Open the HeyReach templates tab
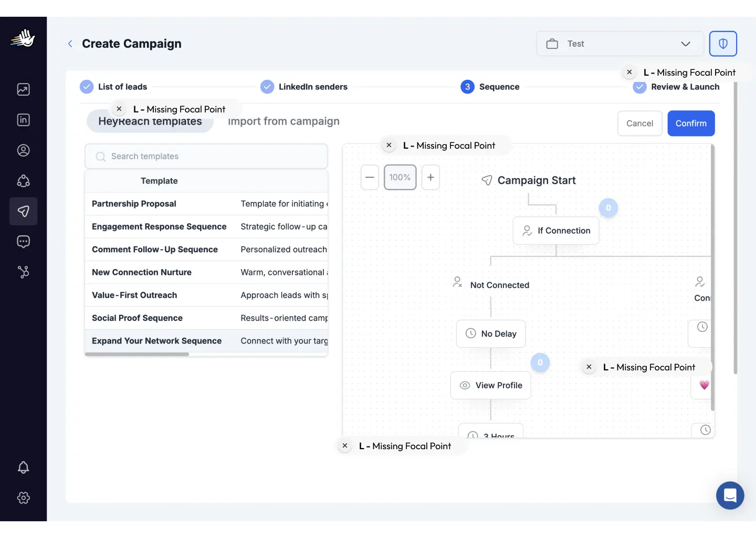Screen dimensions: 756x538 [x=150, y=121]
